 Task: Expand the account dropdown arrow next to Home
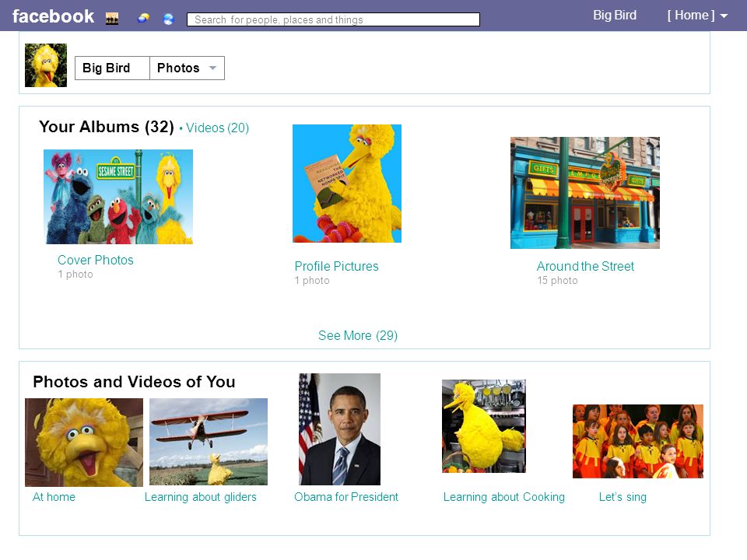[x=724, y=16]
